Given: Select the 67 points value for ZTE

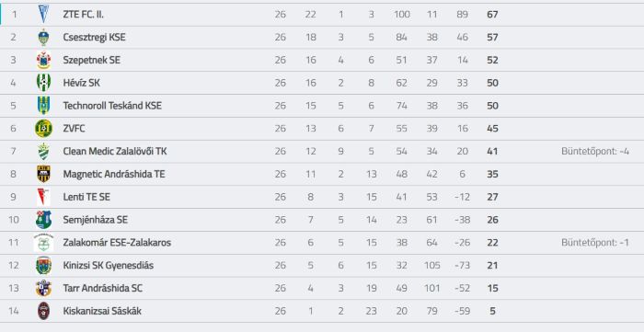Looking at the screenshot, I should click(x=492, y=15).
